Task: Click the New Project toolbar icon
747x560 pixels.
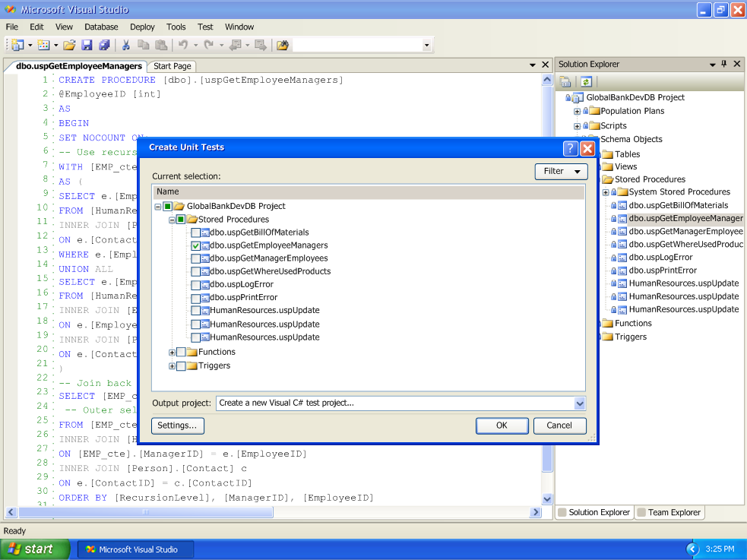Action: pyautogui.click(x=17, y=46)
